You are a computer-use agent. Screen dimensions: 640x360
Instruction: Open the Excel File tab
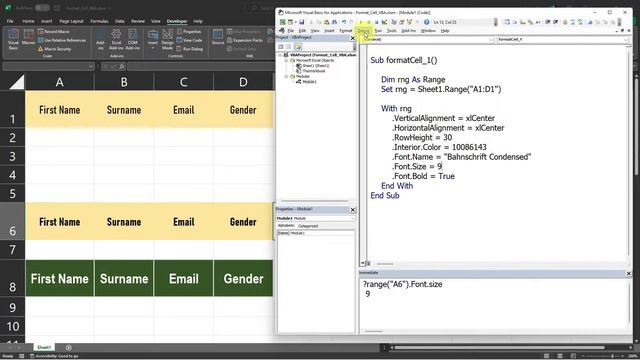[10, 21]
